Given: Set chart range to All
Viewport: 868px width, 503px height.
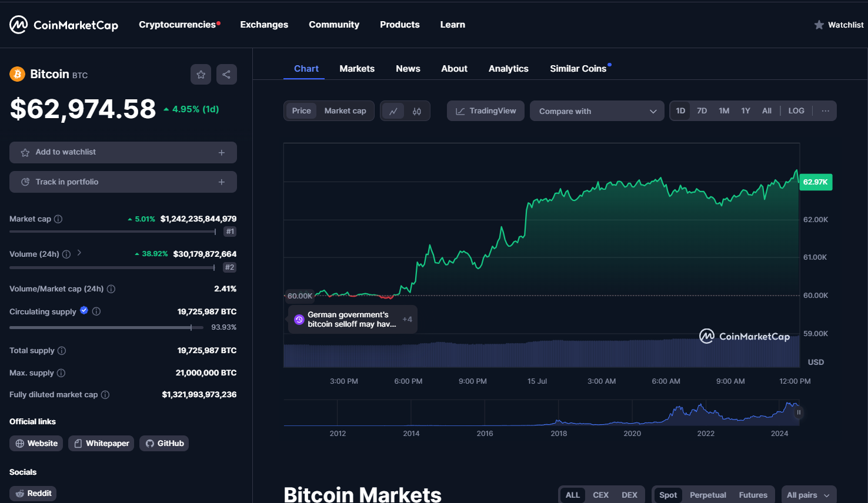Looking at the screenshot, I should 767,111.
